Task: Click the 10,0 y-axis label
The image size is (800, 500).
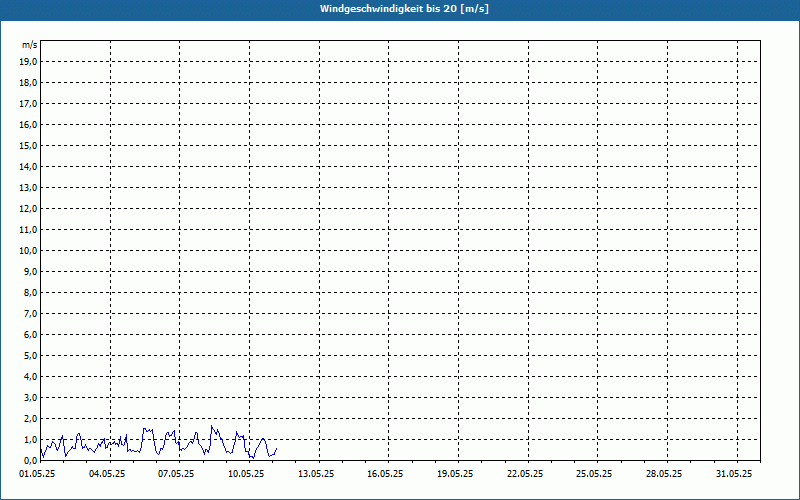Action: (28, 251)
